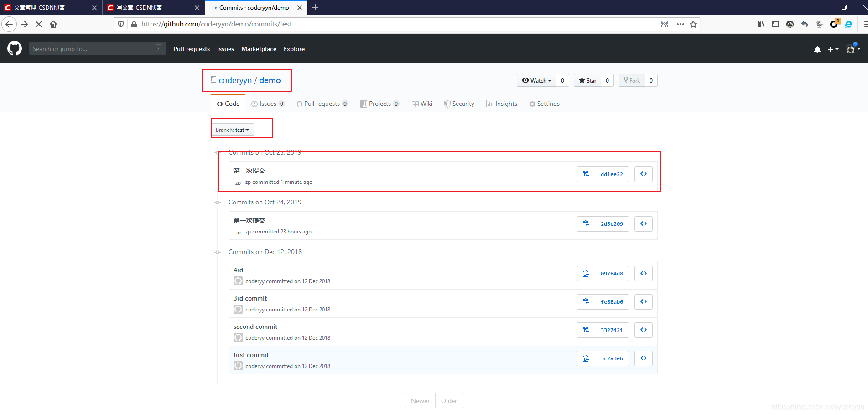This screenshot has height=415, width=868.
Task: Open the '4rd' commit message
Action: point(239,270)
